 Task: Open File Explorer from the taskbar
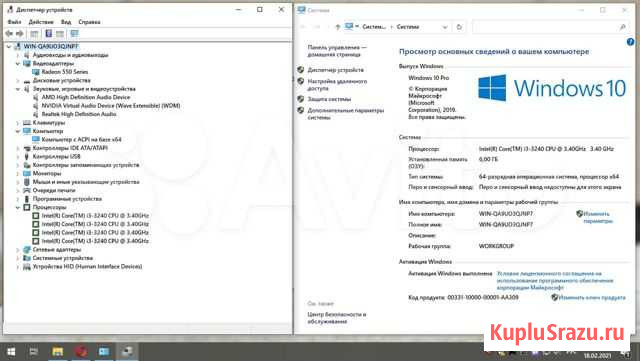point(58,352)
